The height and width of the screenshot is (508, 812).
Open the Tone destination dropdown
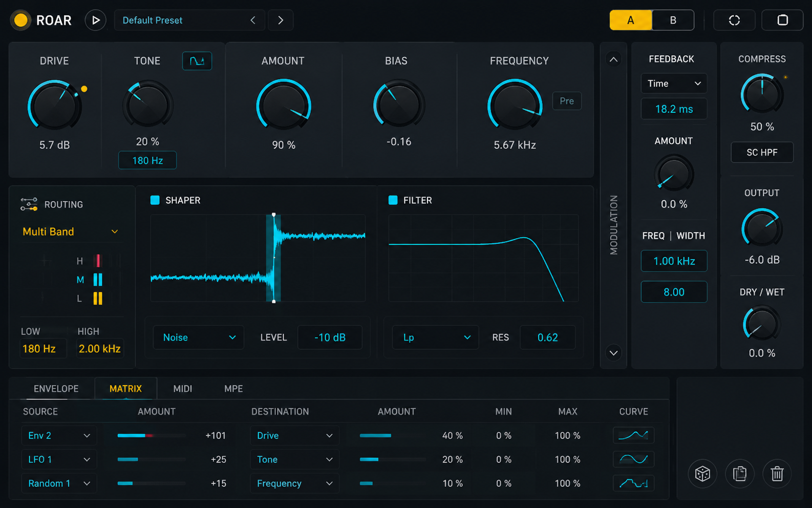coord(294,459)
